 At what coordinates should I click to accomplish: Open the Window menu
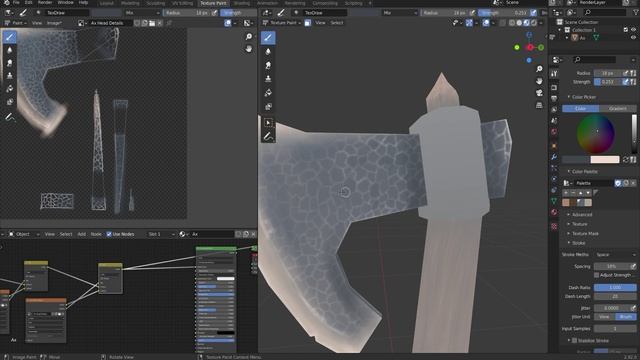65,2
